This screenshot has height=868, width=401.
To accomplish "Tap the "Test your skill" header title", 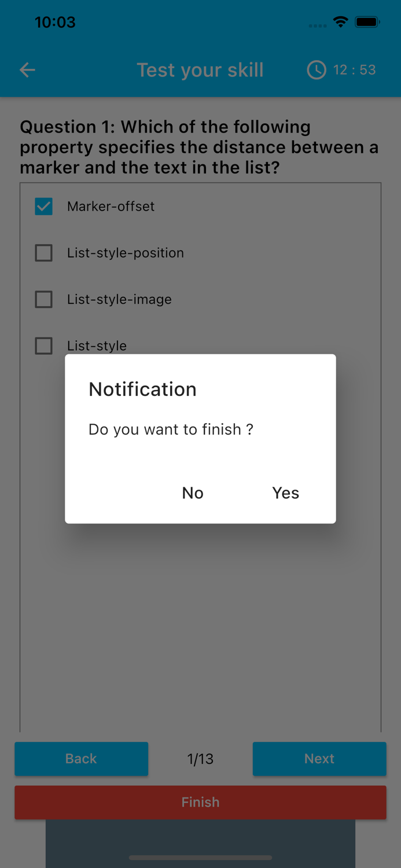I will (x=200, y=70).
